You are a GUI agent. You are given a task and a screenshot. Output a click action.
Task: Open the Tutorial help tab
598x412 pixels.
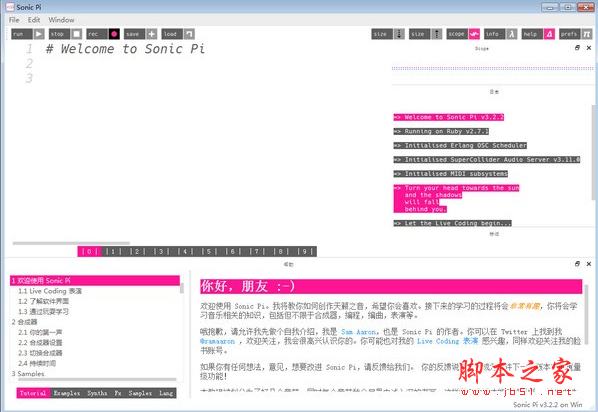33,393
